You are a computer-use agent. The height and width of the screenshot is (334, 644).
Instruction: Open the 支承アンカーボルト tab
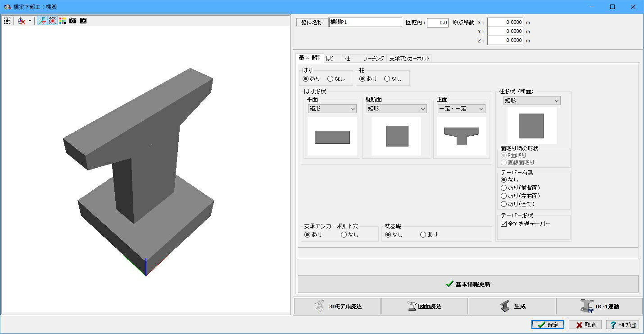coord(409,59)
